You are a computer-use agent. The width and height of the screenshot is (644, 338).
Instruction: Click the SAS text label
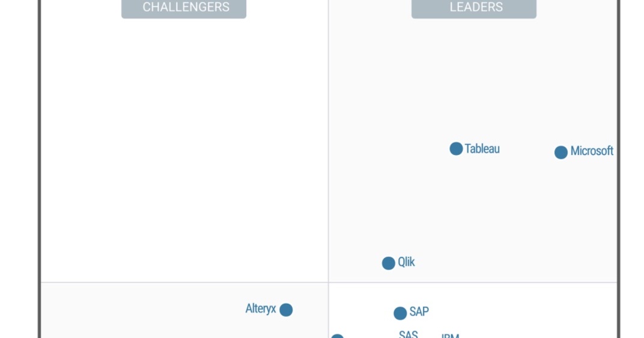click(x=409, y=334)
